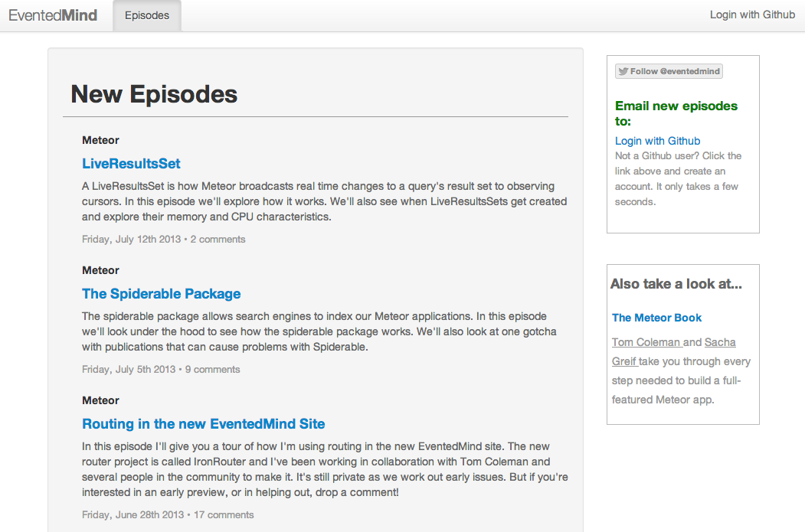Open the Episodes tab
This screenshot has height=532, width=805.
tap(147, 15)
